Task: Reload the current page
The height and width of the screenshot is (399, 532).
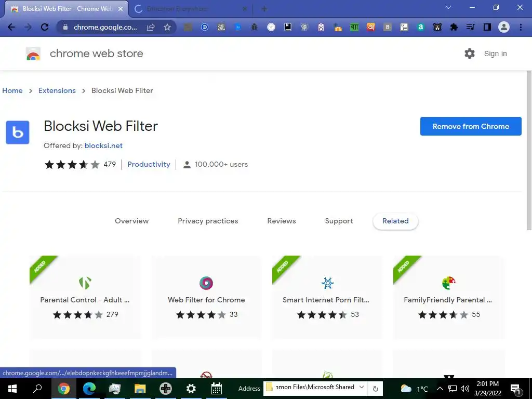Action: [45, 27]
